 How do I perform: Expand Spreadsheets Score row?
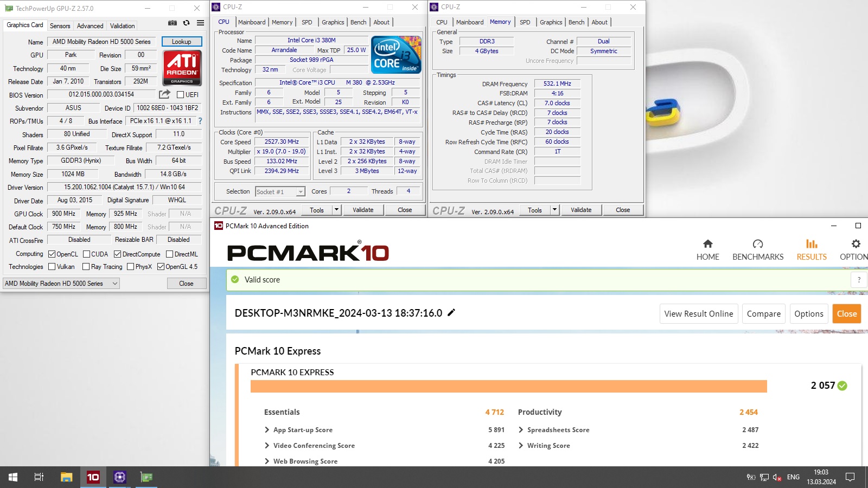coord(521,429)
